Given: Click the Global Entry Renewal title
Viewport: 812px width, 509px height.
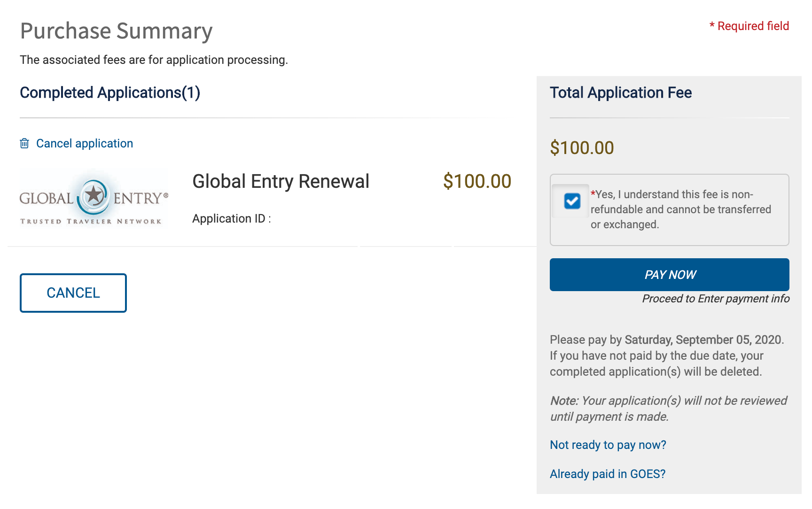Looking at the screenshot, I should pos(281,181).
